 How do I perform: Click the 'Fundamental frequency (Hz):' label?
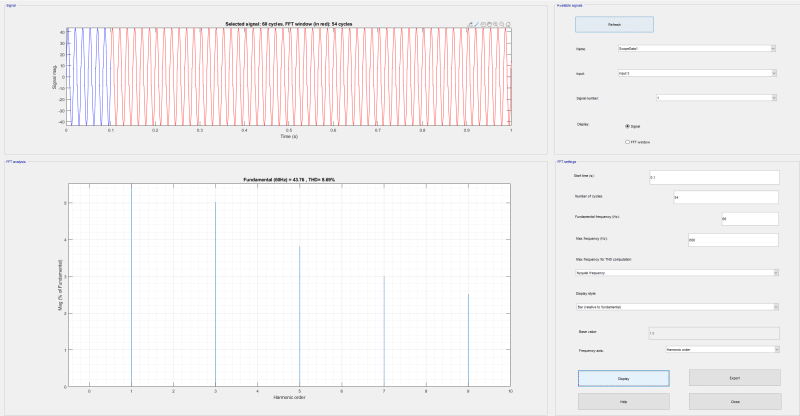597,217
